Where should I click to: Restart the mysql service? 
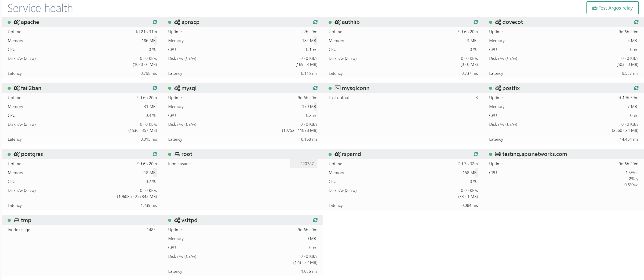315,88
